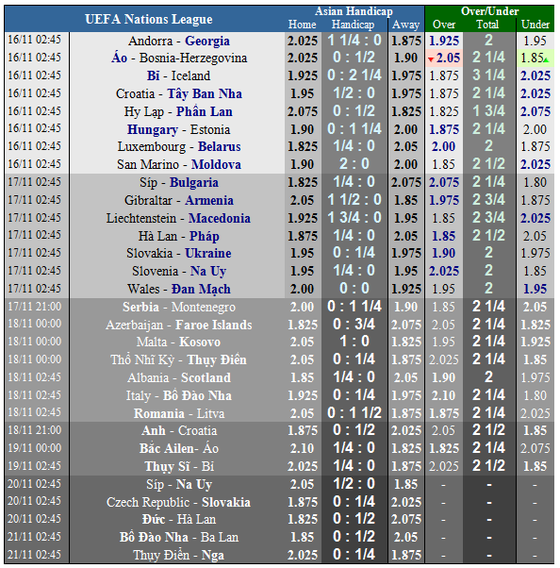This screenshot has height=568, width=560.
Task: Select Away odds 2.05 for Bồ Đào Nha - Ba Lan
Action: pos(406,537)
